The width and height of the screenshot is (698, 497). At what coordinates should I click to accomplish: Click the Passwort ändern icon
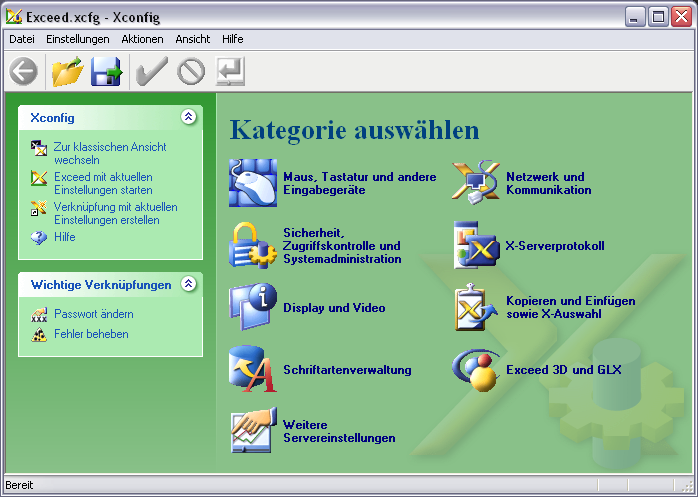(39, 314)
